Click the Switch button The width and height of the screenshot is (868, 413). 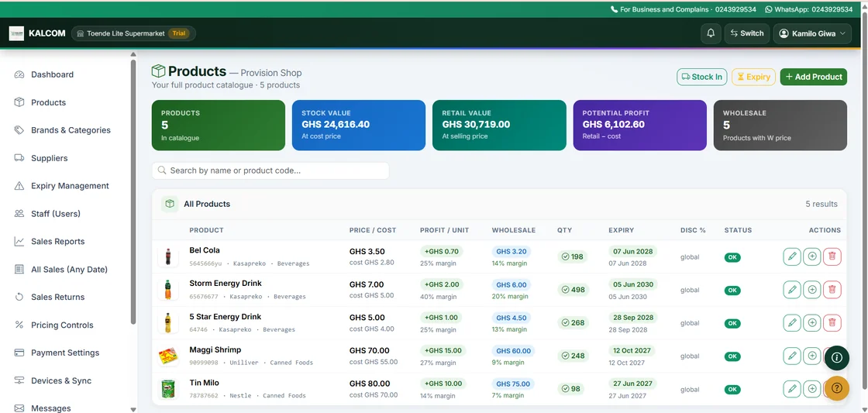tap(747, 33)
